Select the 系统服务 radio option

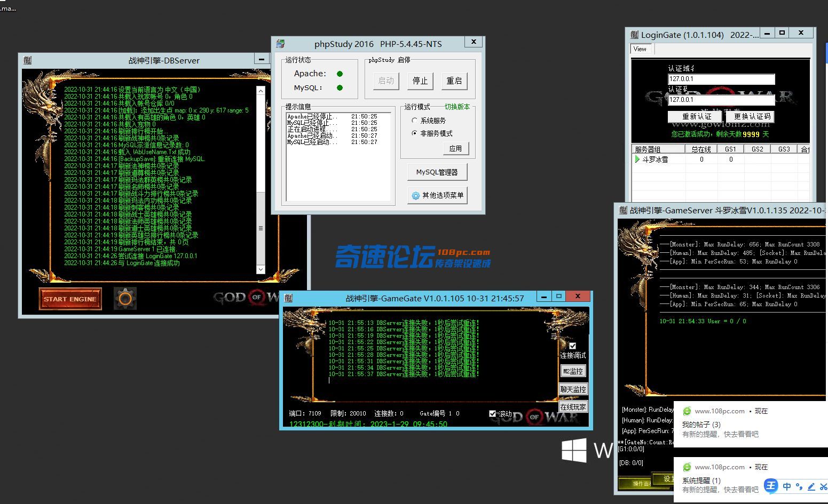[x=414, y=121]
